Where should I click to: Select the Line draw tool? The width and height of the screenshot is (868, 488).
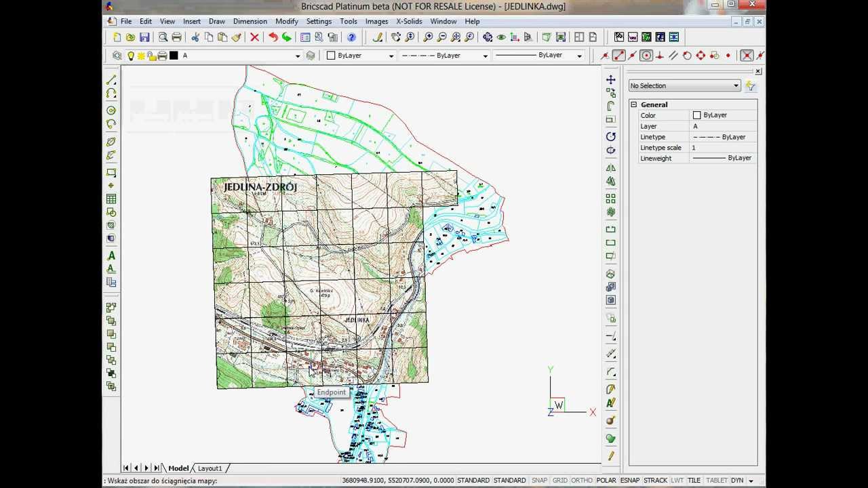(111, 80)
